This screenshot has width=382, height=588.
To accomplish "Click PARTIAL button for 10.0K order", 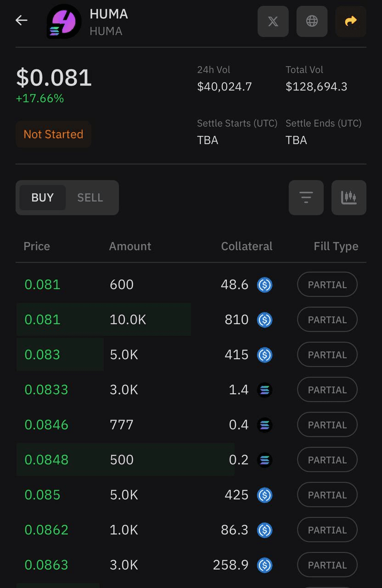I will point(327,320).
